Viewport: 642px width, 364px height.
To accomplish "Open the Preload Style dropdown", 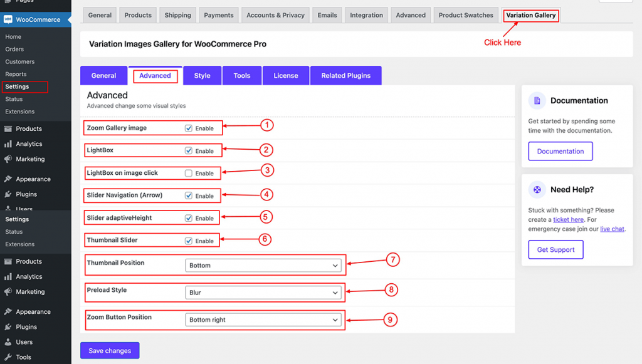I will click(x=263, y=293).
